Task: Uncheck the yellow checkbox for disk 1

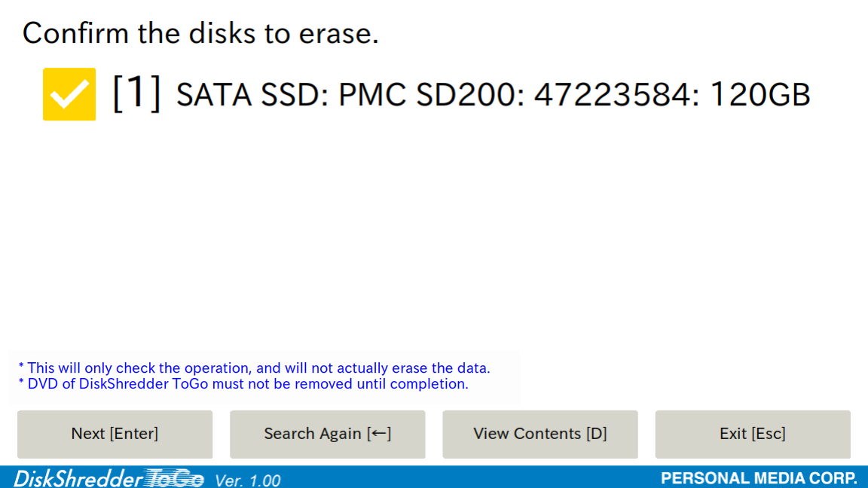Action: [69, 94]
